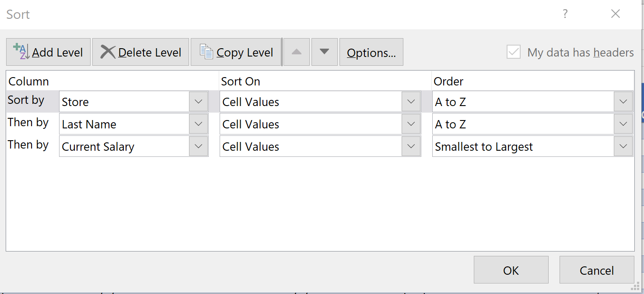Click the Sort On header label
Image resolution: width=644 pixels, height=294 pixels.
click(x=241, y=81)
